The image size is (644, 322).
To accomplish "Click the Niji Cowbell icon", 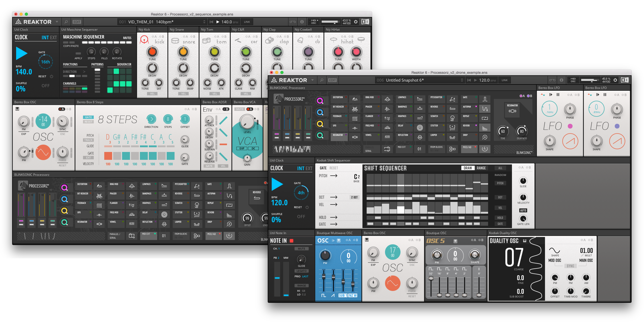I will (x=301, y=40).
